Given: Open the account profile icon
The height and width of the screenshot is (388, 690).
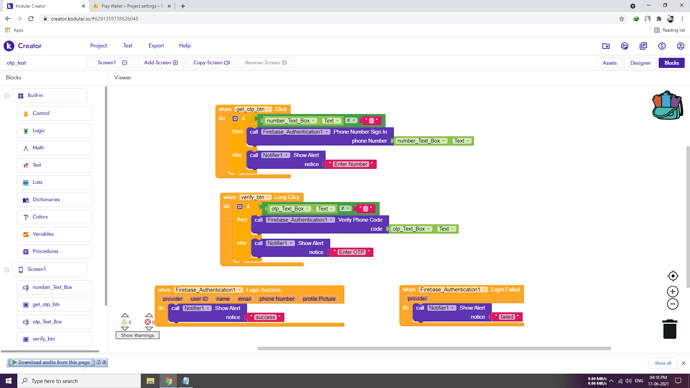Looking at the screenshot, I should pyautogui.click(x=680, y=46).
